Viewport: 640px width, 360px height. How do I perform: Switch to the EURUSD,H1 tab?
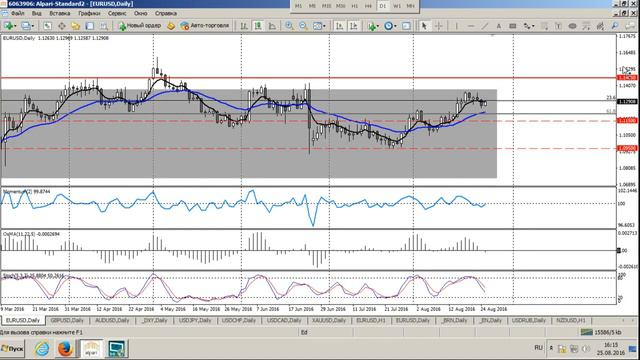371,320
